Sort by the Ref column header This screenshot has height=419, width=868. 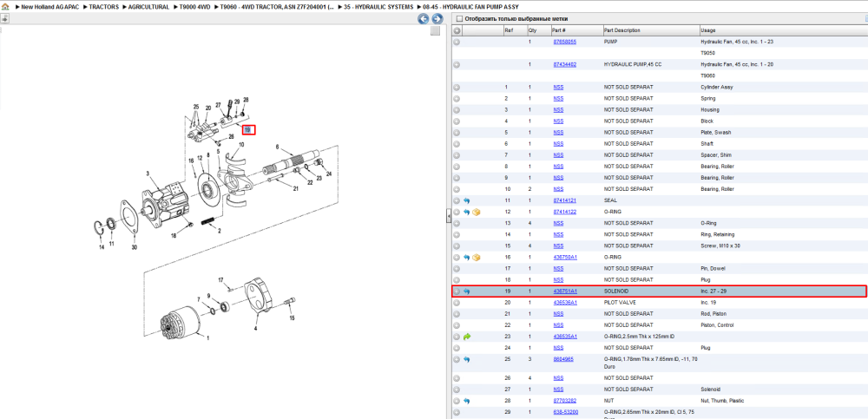pyautogui.click(x=509, y=30)
